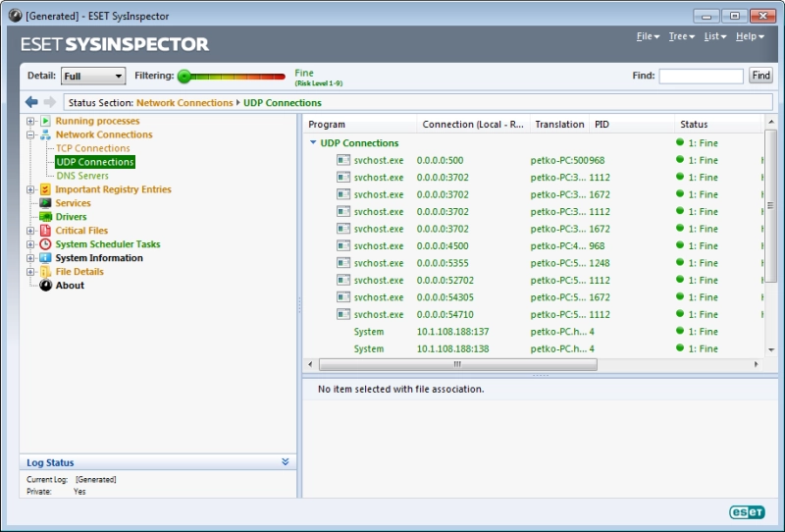Click the Log Status panel title

tap(50, 463)
